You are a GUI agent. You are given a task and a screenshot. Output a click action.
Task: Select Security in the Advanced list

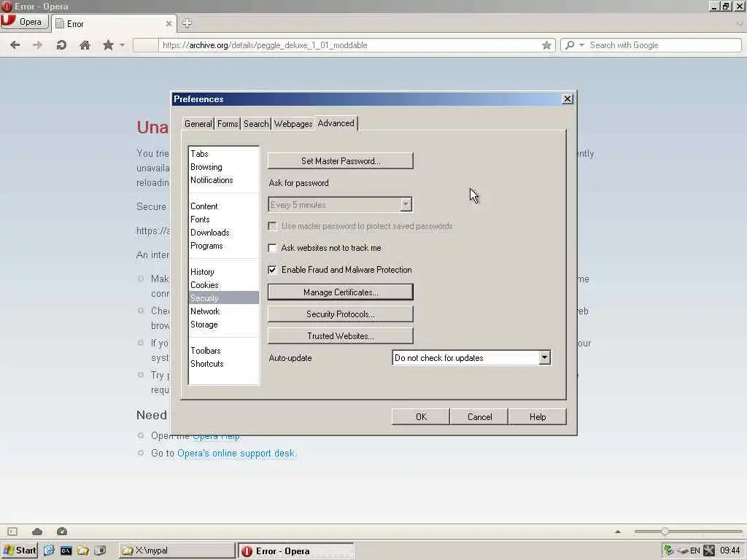(224, 298)
